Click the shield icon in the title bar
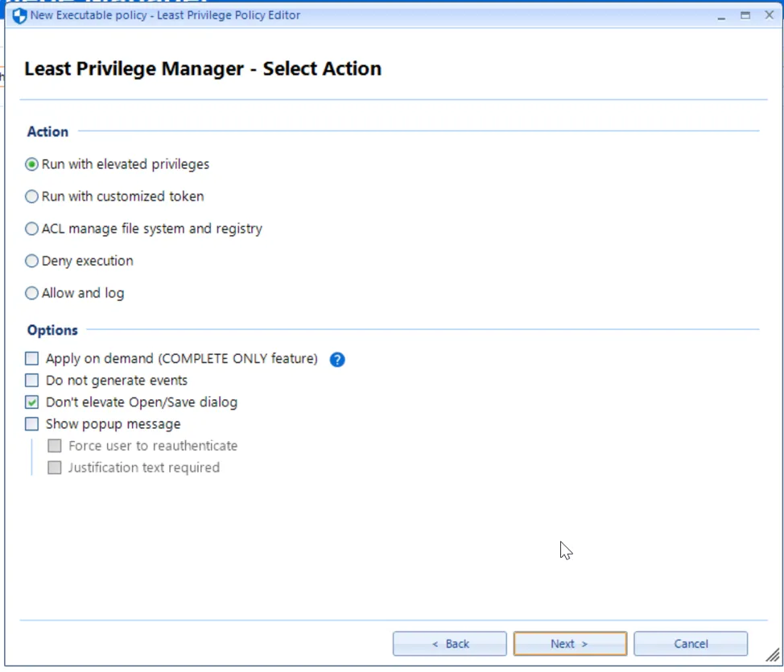This screenshot has width=784, height=672. [x=19, y=15]
